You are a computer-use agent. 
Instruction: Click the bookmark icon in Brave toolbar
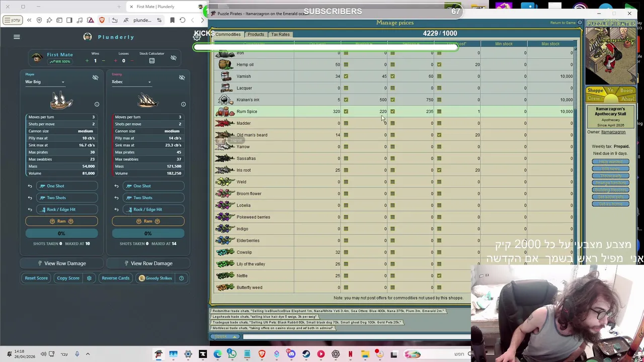tap(172, 20)
